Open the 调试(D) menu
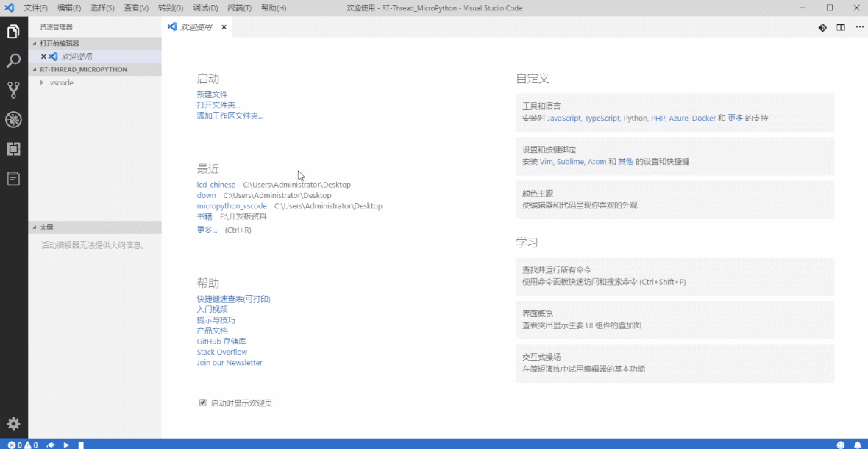The image size is (868, 449). [x=205, y=8]
